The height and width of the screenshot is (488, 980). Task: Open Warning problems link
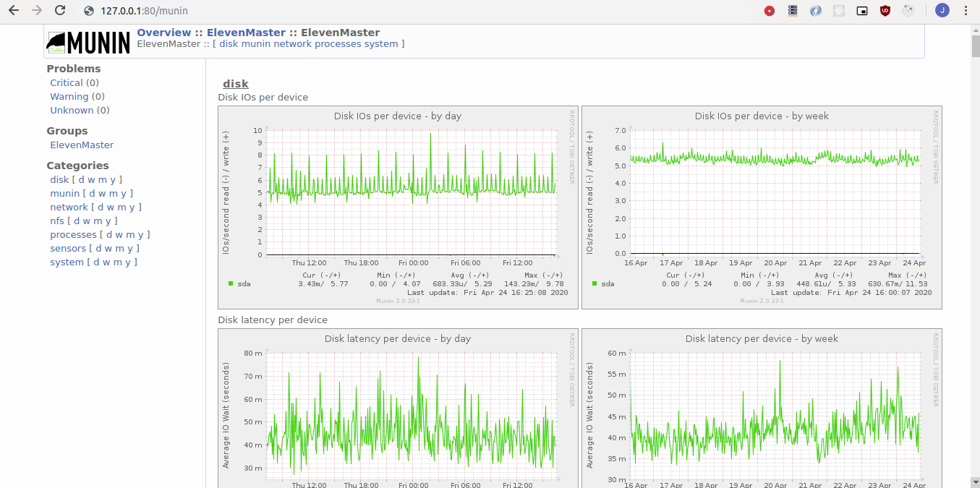(69, 97)
